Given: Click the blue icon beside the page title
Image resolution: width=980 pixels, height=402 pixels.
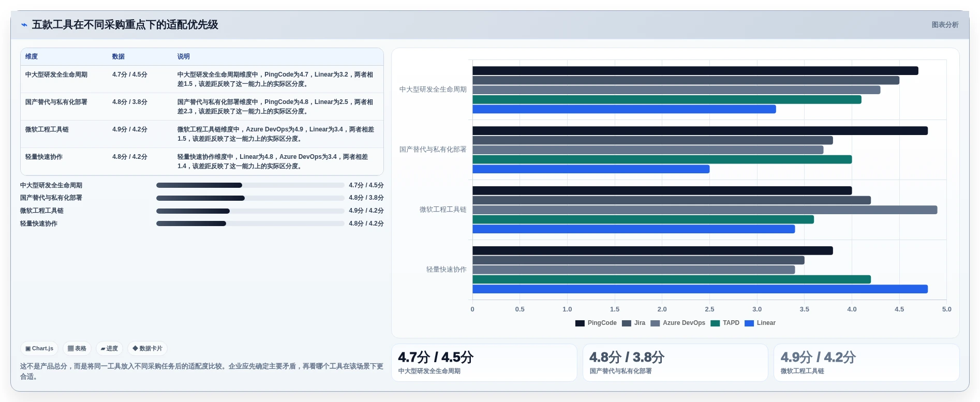Looking at the screenshot, I should [x=24, y=25].
